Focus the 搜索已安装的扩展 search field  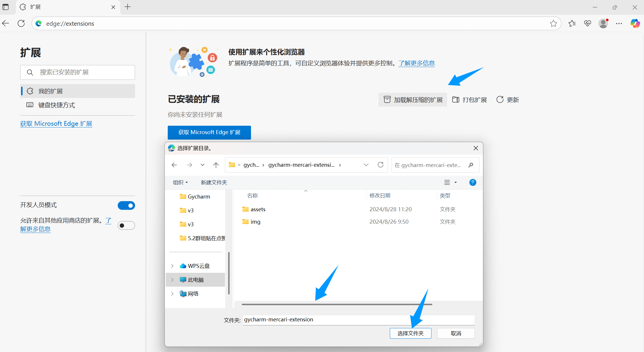pos(78,72)
